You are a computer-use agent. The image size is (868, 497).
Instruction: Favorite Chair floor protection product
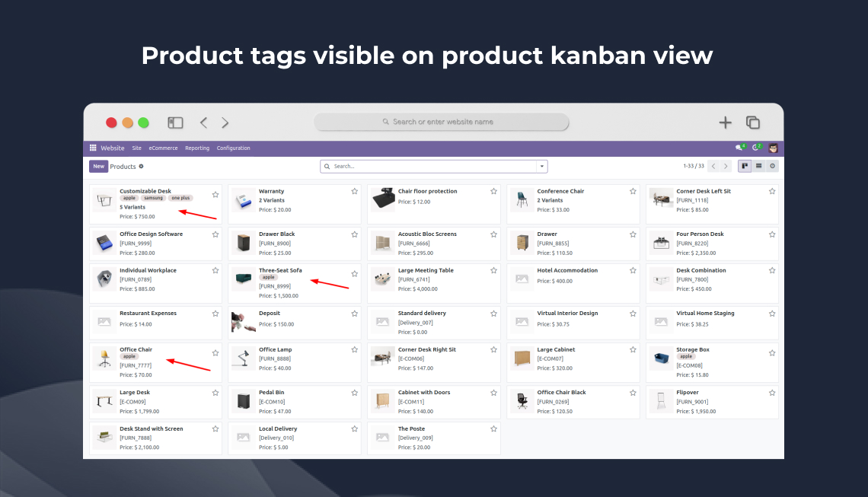tap(493, 191)
